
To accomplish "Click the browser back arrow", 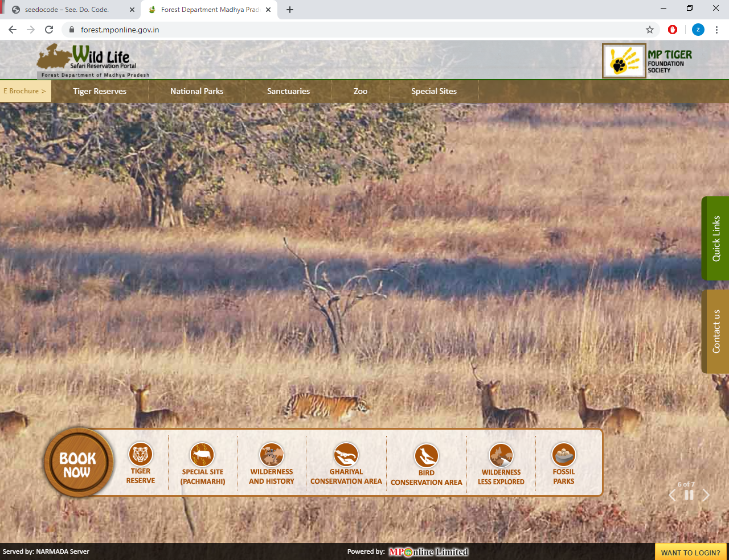I will pyautogui.click(x=13, y=30).
